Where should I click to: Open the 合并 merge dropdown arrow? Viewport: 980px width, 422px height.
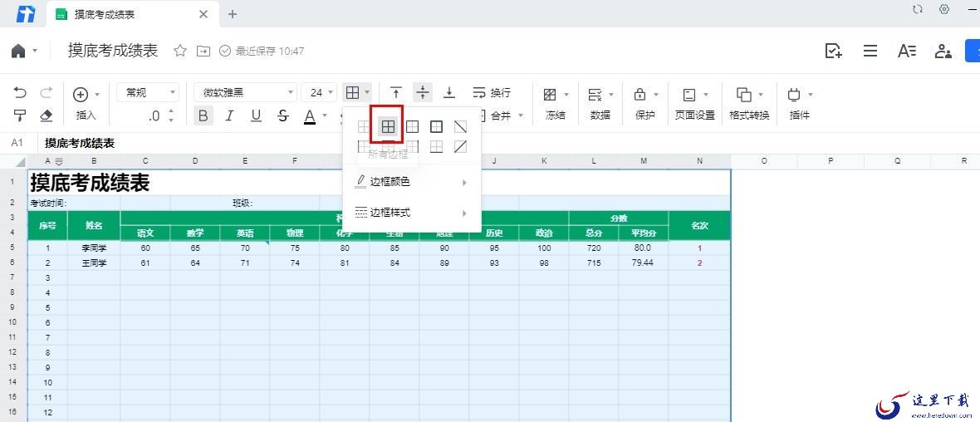click(x=520, y=115)
